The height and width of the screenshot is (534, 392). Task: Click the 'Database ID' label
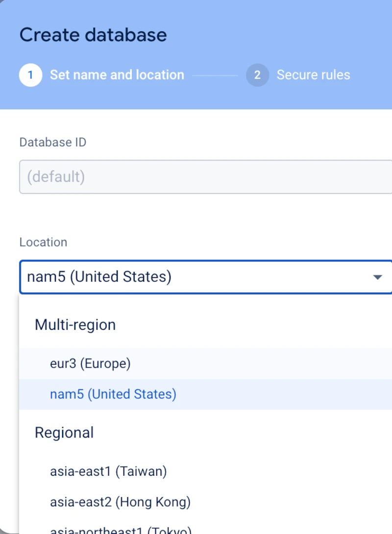pos(53,142)
